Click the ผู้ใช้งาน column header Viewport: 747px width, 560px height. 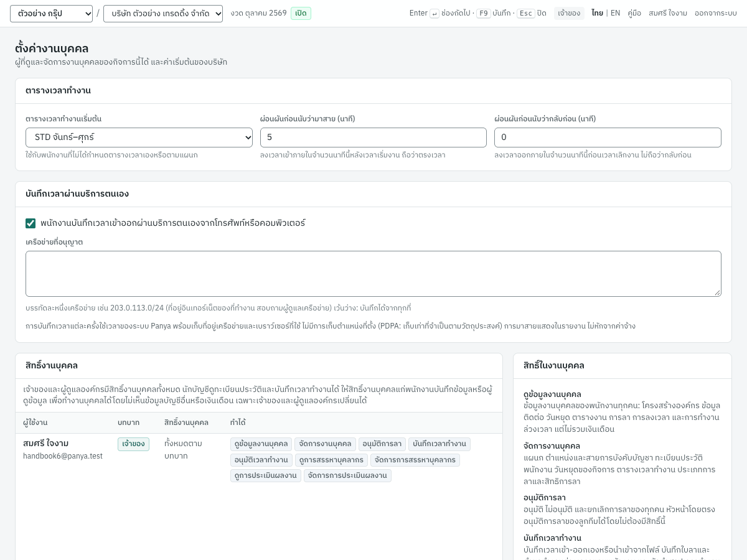[35, 423]
